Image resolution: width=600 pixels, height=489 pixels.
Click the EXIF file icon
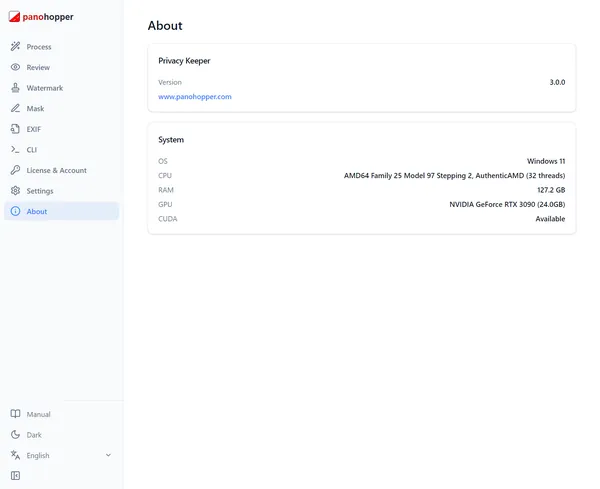(x=15, y=129)
